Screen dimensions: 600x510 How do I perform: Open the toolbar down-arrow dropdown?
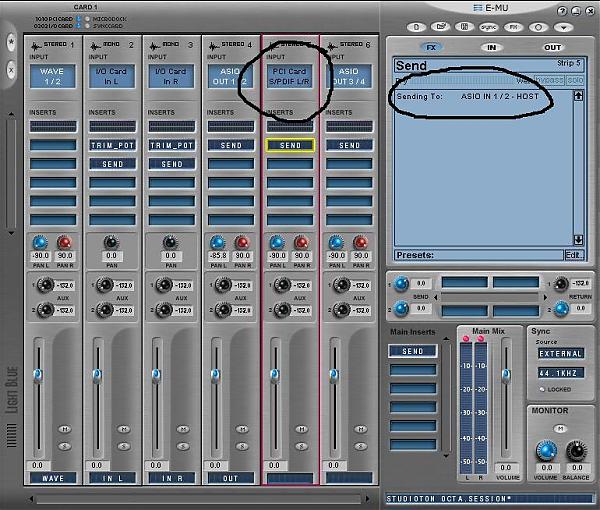tap(565, 28)
